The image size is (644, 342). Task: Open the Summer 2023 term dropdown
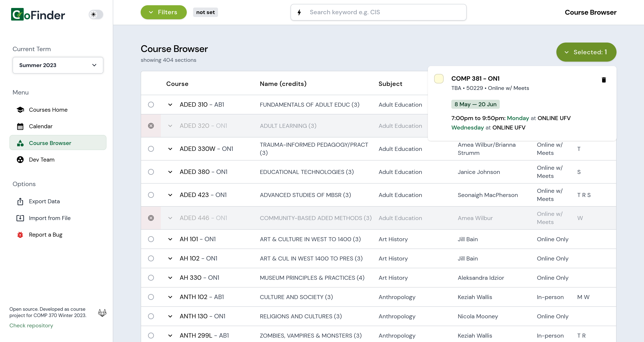point(58,65)
